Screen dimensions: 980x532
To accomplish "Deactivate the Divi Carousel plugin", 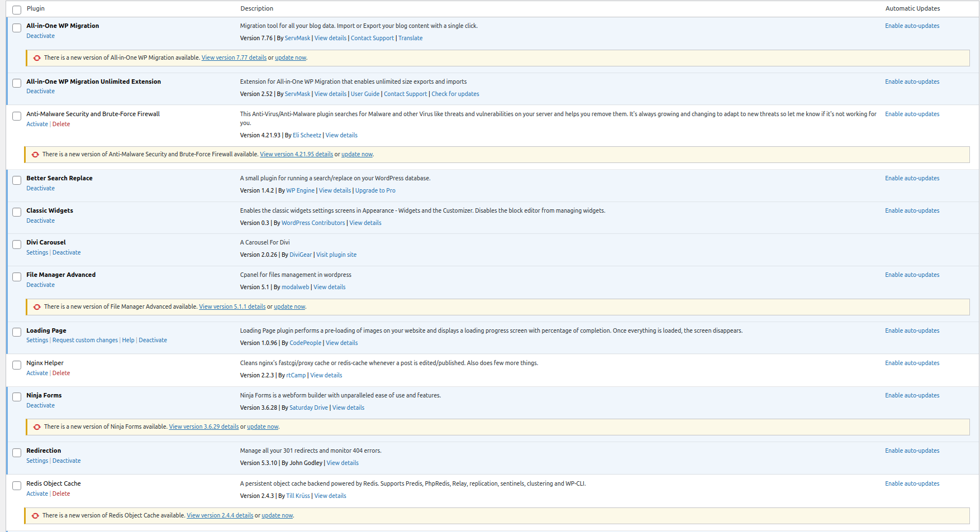I will point(66,252).
